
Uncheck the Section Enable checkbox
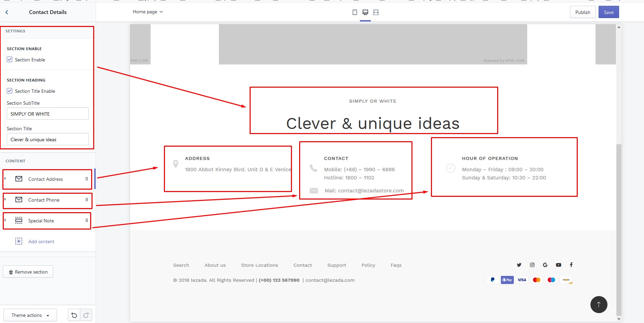pos(10,60)
